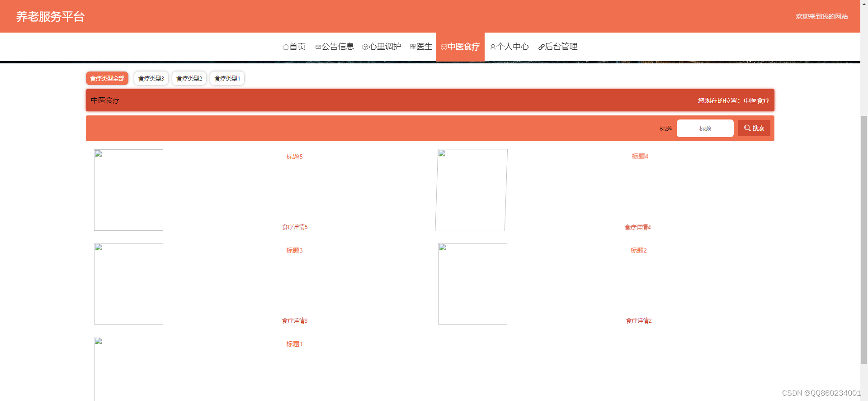
Task: Click the link icon beside 后台管理
Action: tap(541, 47)
